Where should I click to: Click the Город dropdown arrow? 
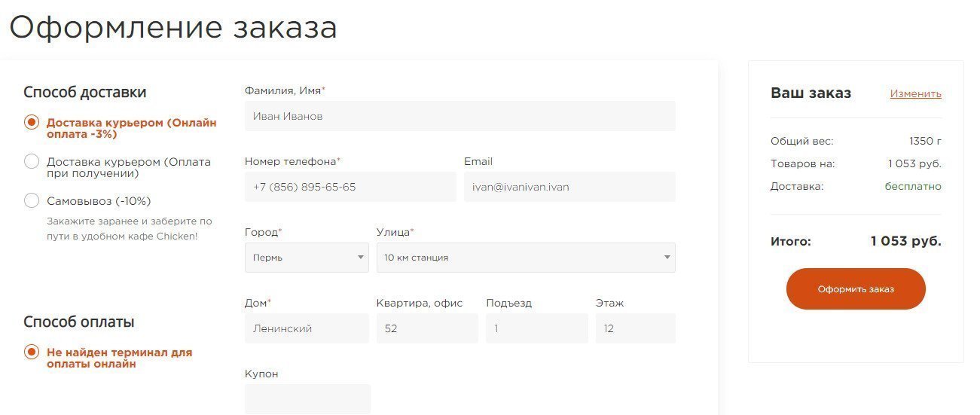pyautogui.click(x=361, y=258)
